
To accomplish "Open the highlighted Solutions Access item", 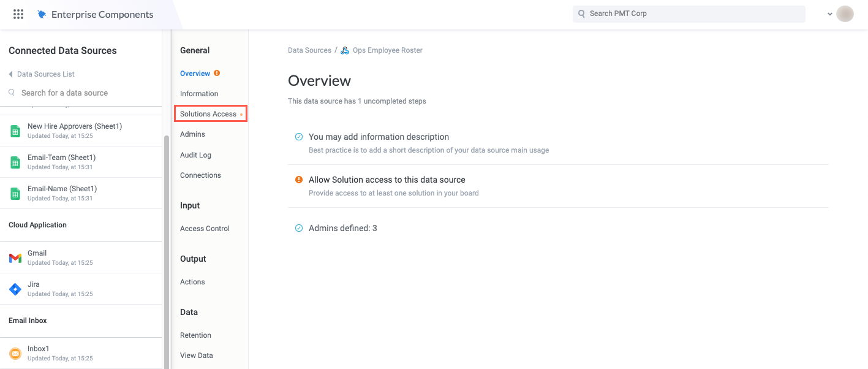I will (208, 113).
